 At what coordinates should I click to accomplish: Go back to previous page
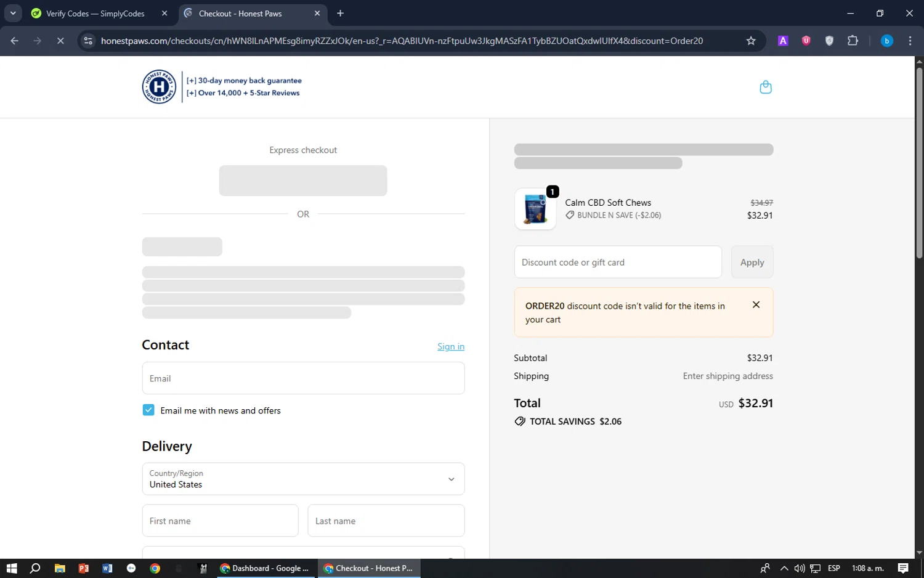(15, 41)
